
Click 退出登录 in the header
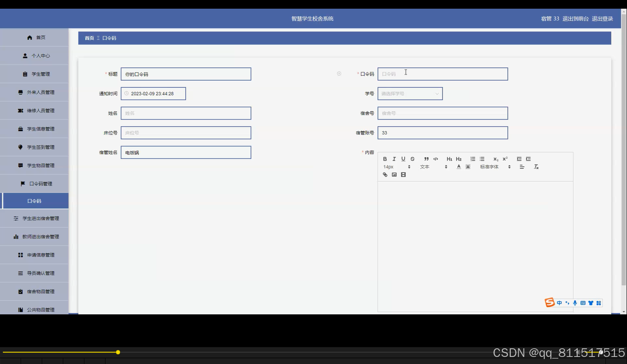(x=602, y=19)
